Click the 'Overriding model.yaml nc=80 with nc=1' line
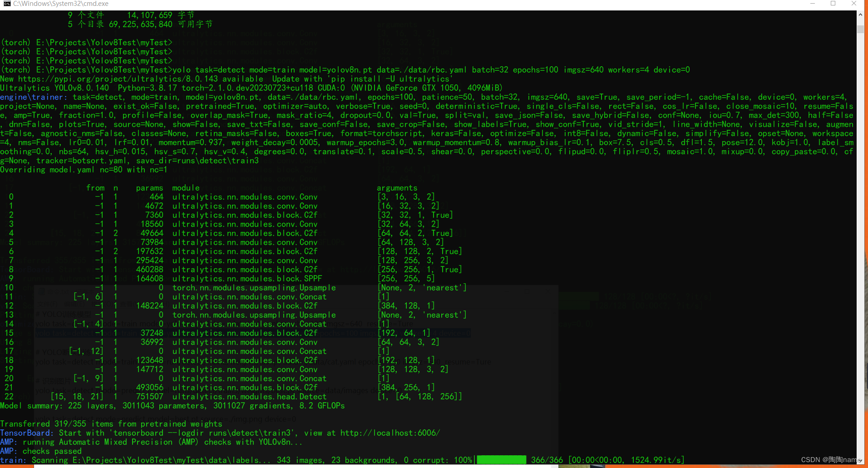This screenshot has height=468, width=868. coord(84,170)
